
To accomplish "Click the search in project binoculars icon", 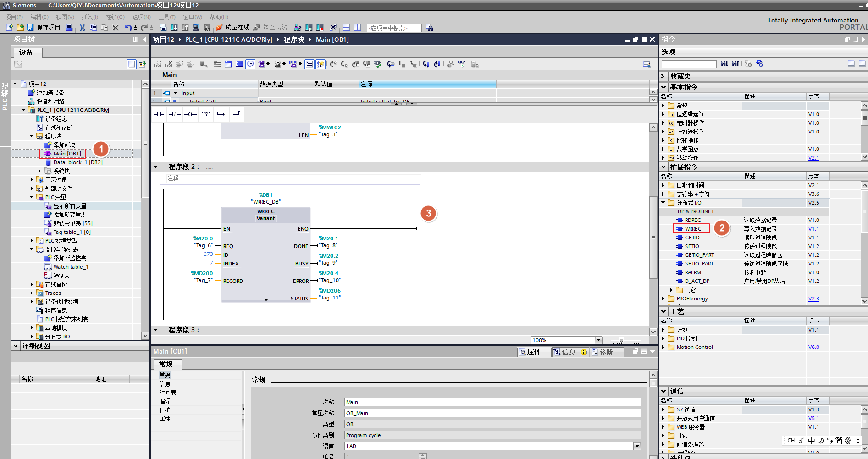I will pos(429,28).
